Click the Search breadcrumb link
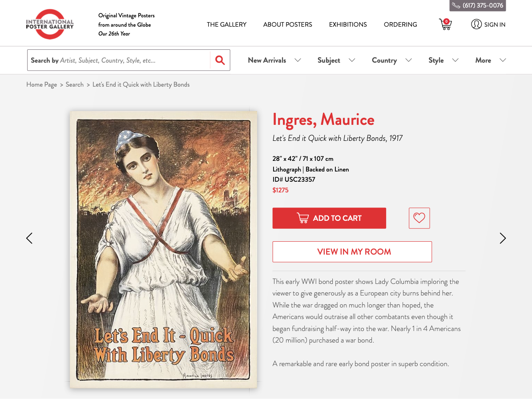532x399 pixels. click(x=75, y=84)
